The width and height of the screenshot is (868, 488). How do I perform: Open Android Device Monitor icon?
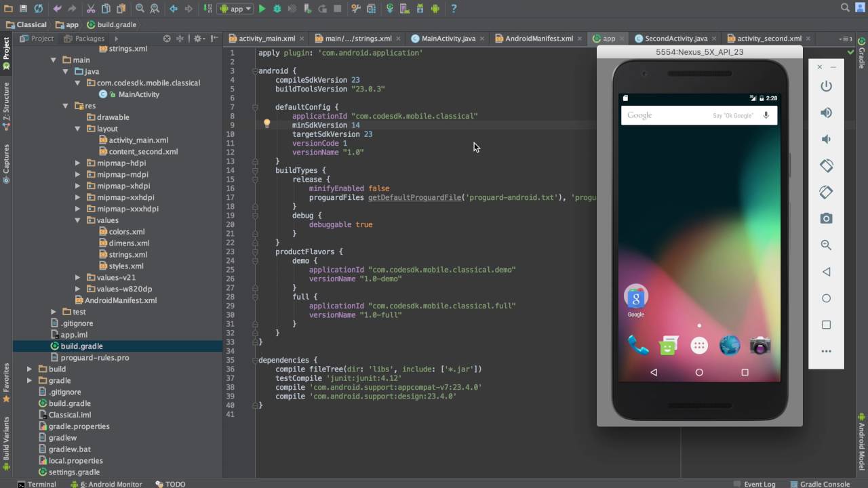(435, 9)
